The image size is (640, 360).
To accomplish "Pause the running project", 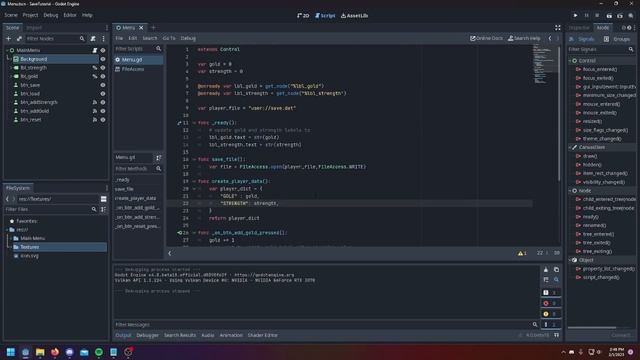I will coord(587,16).
